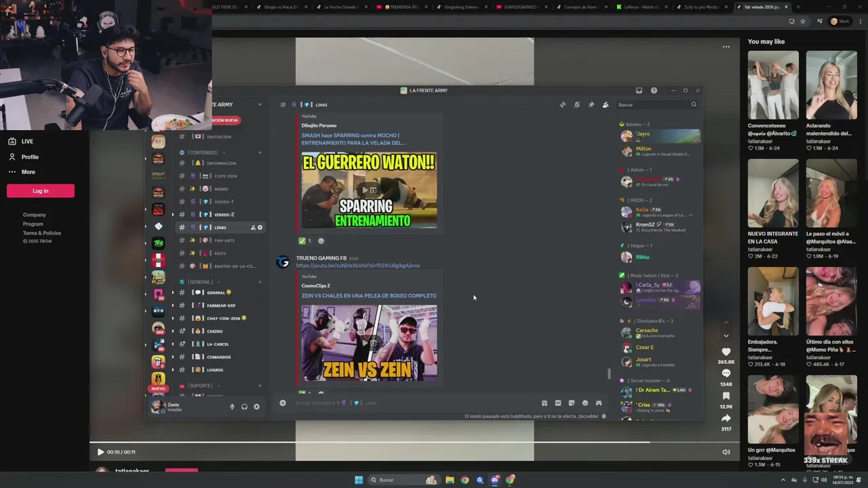Create invite for LINKS channel
Image resolution: width=868 pixels, height=488 pixels.
coord(253,228)
